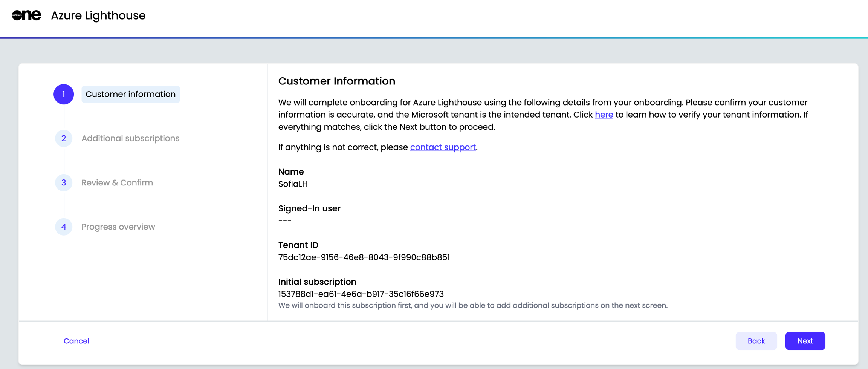This screenshot has width=868, height=369.
Task: Click the Initial subscription ID value
Action: [x=361, y=294]
